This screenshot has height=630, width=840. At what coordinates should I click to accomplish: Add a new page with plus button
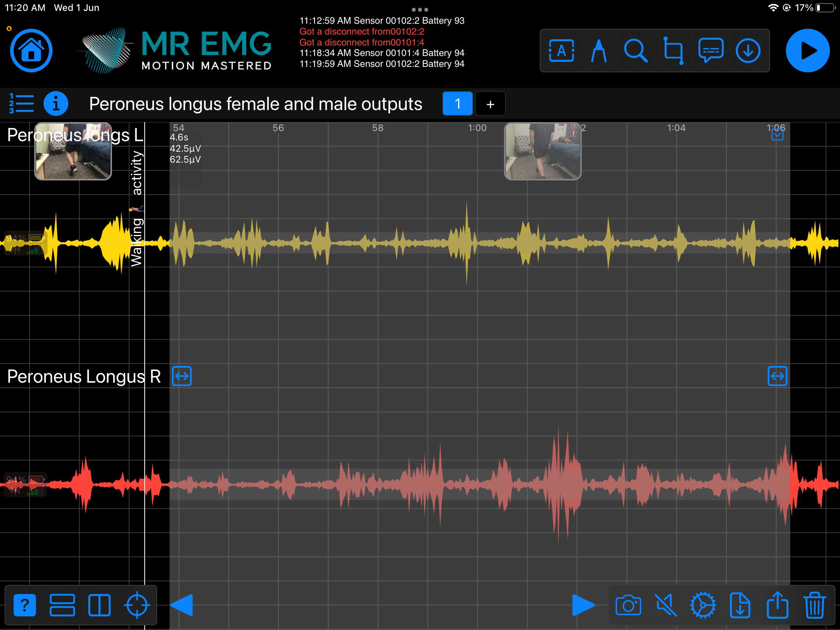tap(490, 103)
